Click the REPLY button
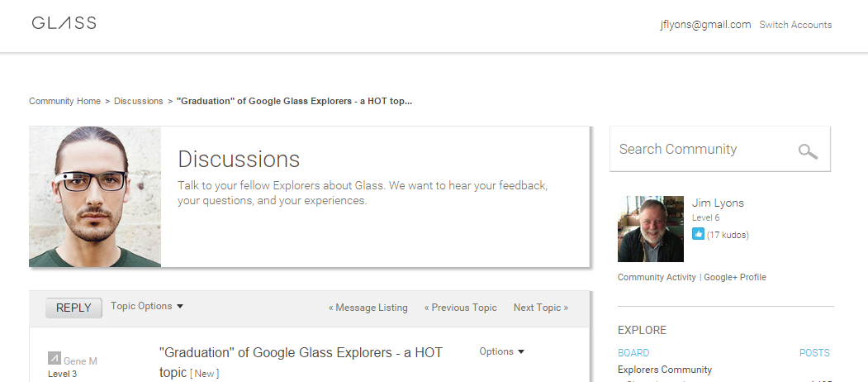The width and height of the screenshot is (868, 382). coord(74,308)
